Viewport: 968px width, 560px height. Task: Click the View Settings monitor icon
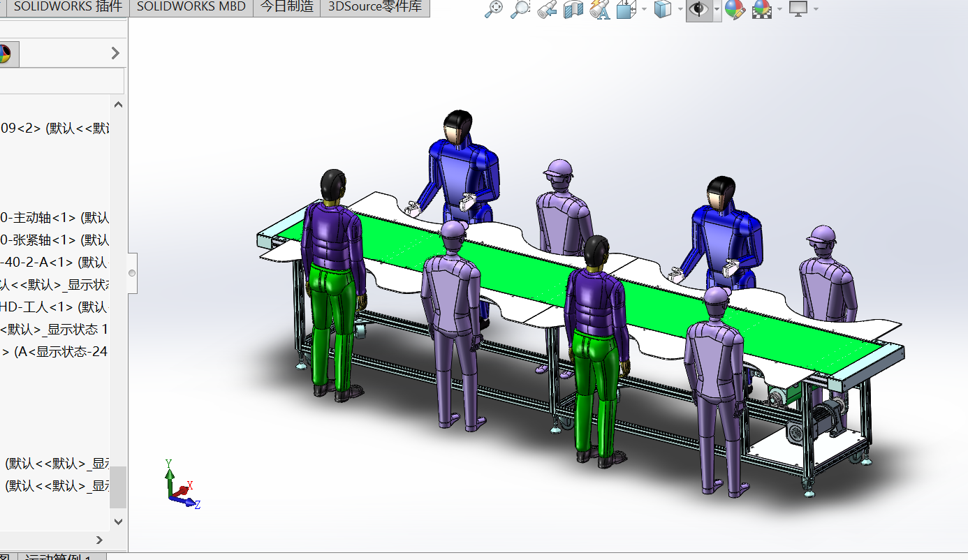(x=798, y=9)
